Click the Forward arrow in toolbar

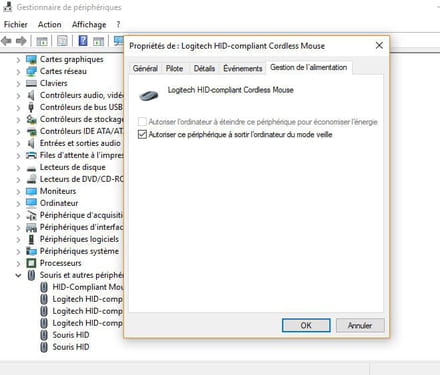(x=21, y=41)
